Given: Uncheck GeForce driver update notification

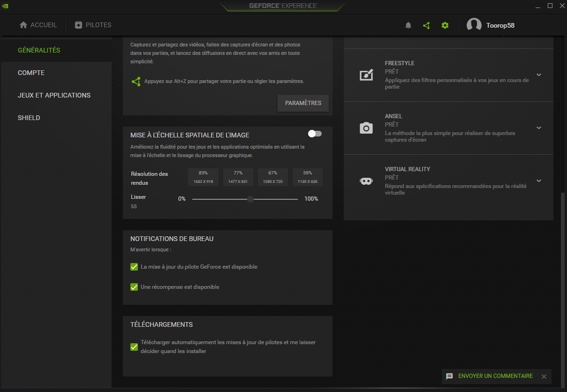Looking at the screenshot, I should point(134,267).
